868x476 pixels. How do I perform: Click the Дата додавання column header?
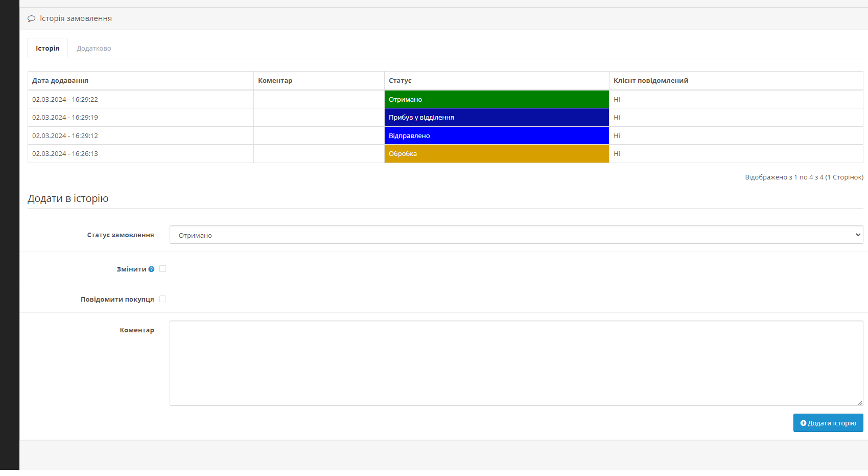(60, 81)
